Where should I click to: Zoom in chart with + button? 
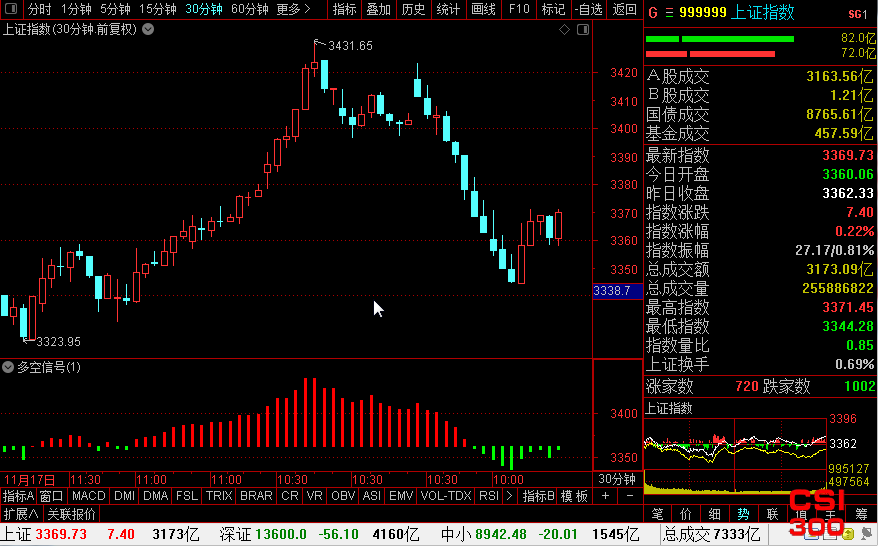(605, 496)
